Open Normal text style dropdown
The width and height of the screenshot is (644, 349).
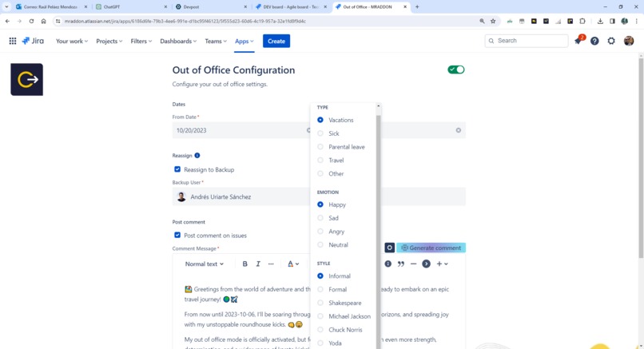tap(204, 264)
